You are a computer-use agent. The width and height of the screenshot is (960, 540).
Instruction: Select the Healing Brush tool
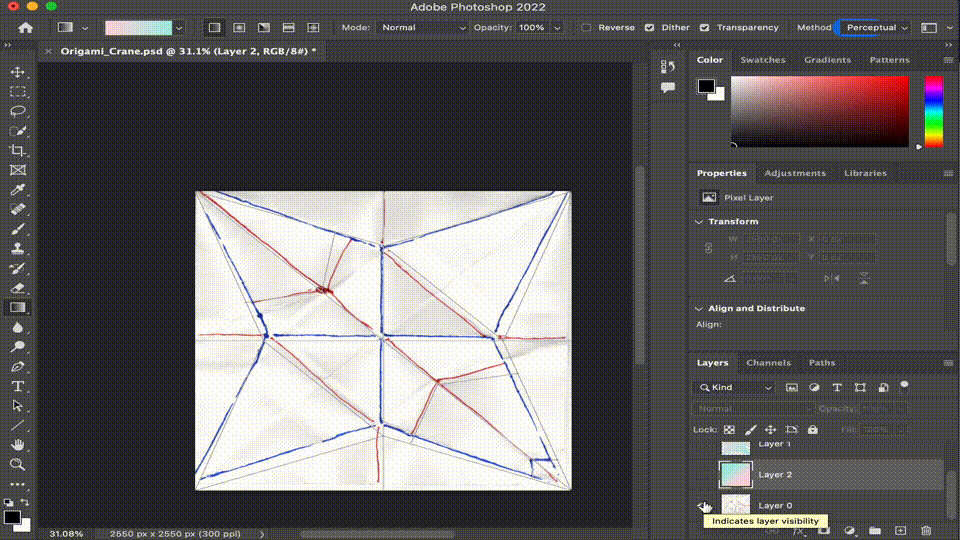18,209
